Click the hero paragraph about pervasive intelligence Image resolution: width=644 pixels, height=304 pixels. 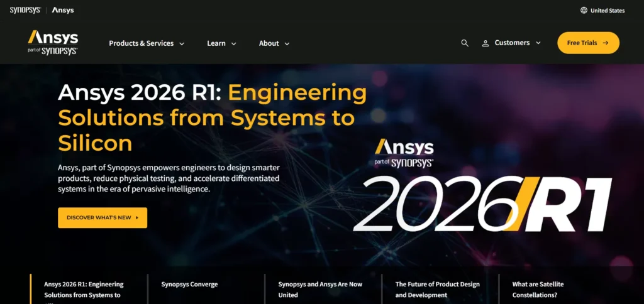tap(169, 178)
